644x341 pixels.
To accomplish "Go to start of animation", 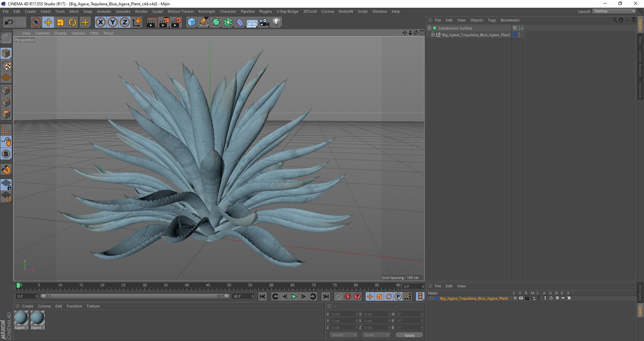I will [263, 296].
